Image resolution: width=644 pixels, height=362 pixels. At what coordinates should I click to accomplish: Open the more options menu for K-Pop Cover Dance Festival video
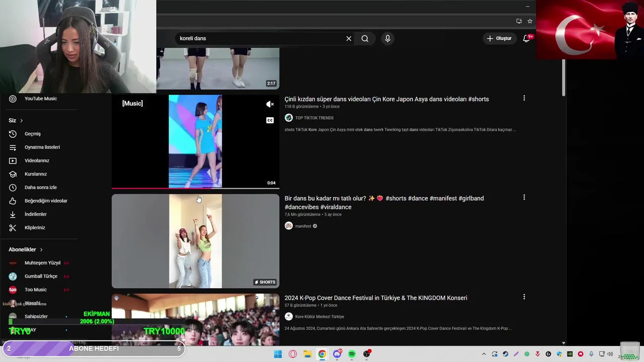[524, 297]
